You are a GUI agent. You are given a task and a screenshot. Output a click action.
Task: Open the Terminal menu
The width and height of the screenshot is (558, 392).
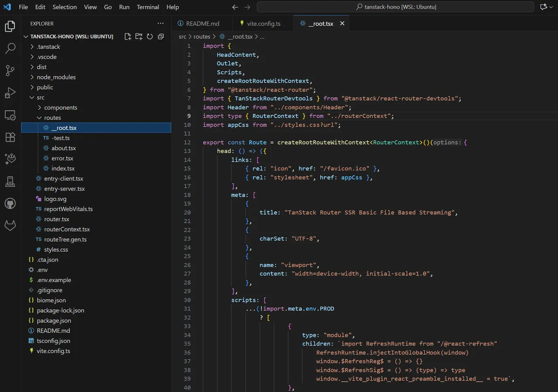tap(148, 7)
